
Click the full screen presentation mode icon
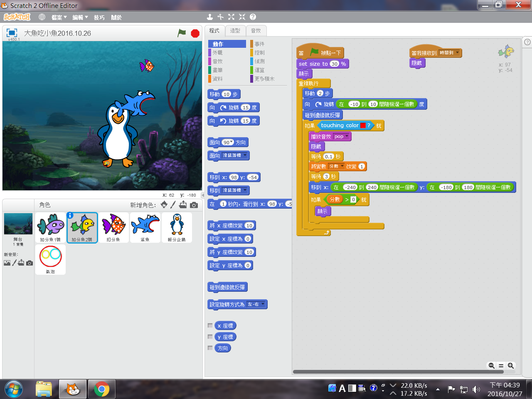point(12,33)
